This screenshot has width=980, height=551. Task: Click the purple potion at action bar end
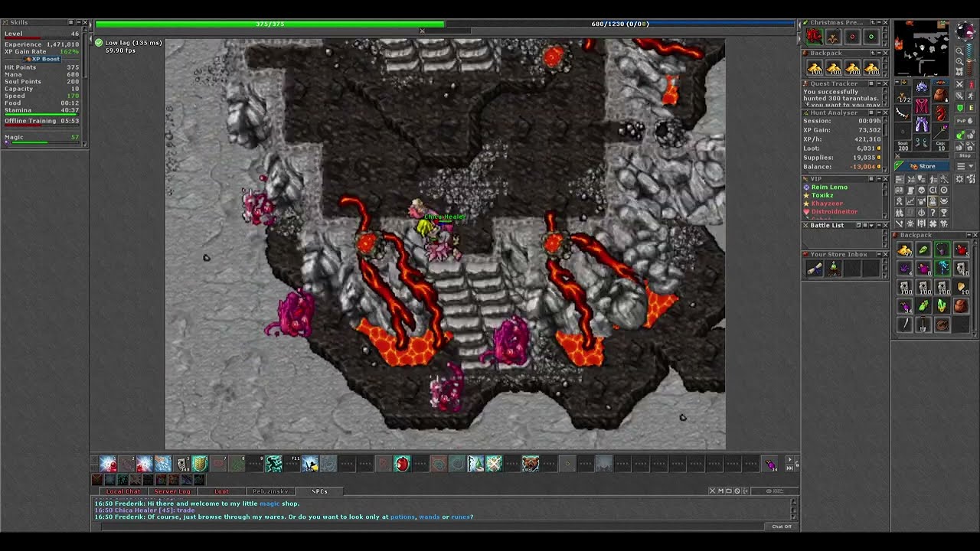point(770,464)
